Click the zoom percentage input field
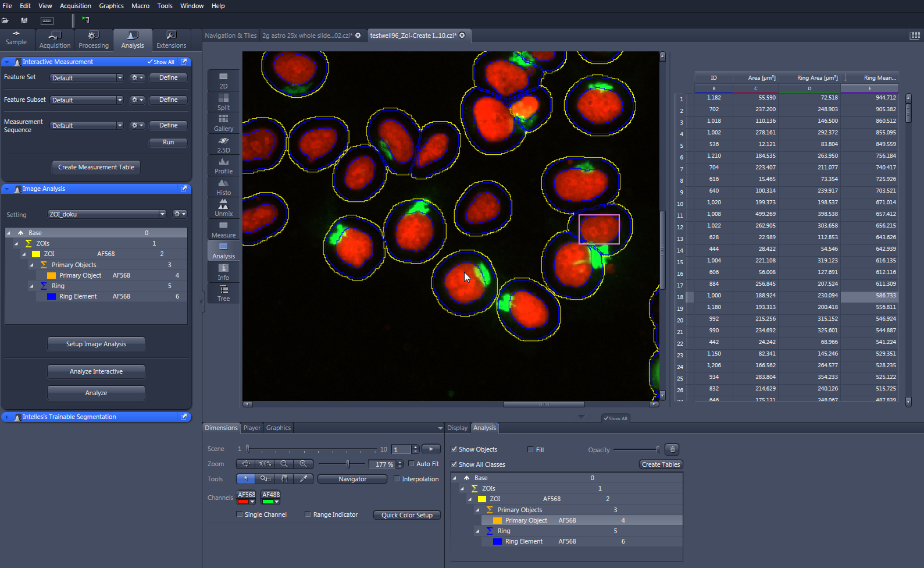 [x=383, y=464]
